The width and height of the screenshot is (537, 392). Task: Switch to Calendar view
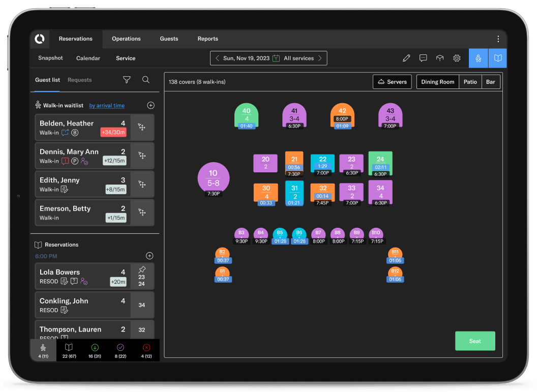click(88, 58)
